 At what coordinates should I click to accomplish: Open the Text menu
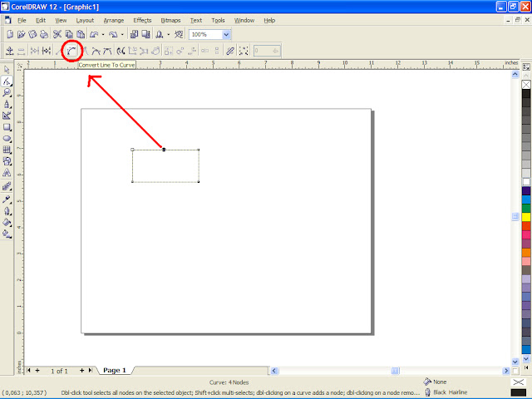196,20
